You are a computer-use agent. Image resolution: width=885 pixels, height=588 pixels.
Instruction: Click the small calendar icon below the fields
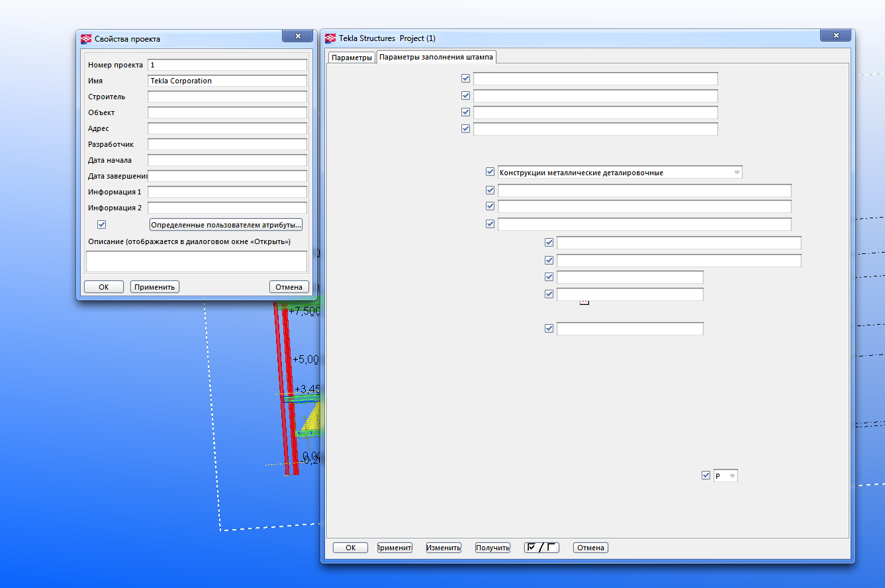(584, 302)
